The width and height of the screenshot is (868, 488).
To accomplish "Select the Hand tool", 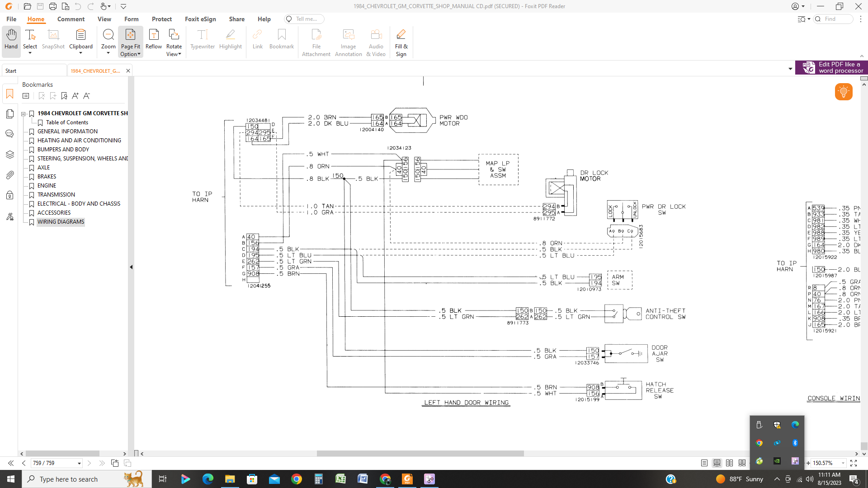I will [x=11, y=40].
